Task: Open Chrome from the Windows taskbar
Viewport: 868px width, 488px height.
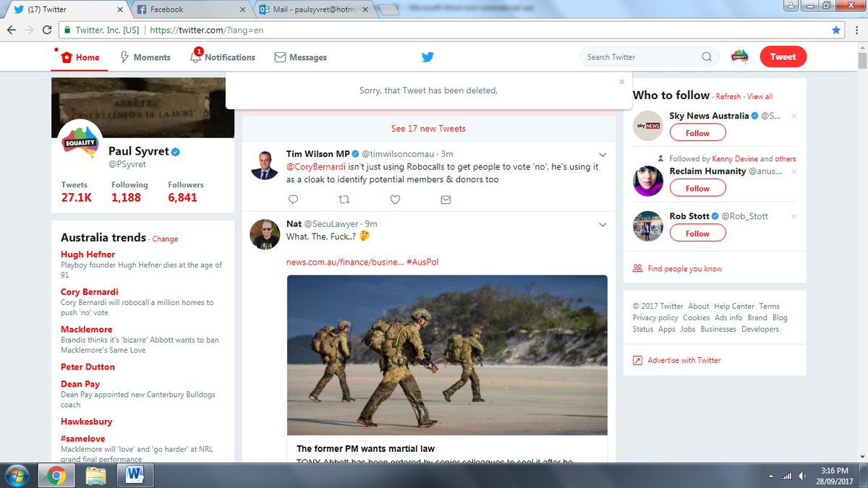Action: 57,476
